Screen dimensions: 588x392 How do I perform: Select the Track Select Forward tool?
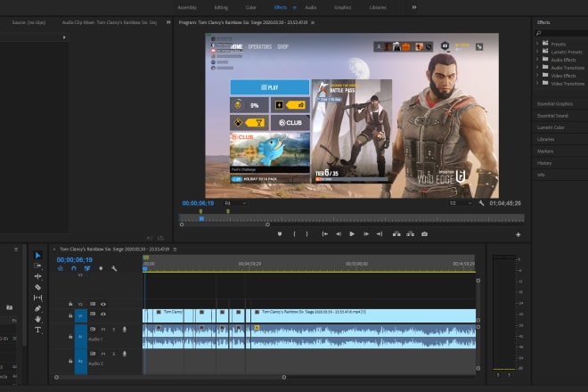pyautogui.click(x=37, y=265)
